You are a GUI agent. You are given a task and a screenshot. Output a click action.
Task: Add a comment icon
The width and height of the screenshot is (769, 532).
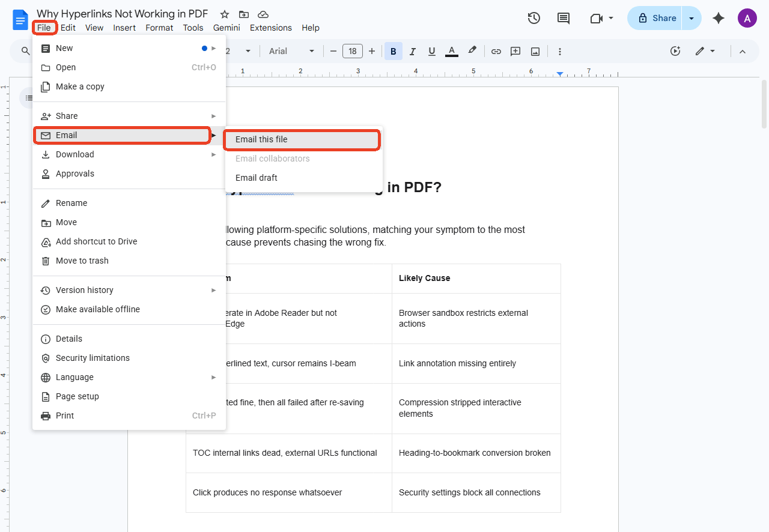click(515, 51)
